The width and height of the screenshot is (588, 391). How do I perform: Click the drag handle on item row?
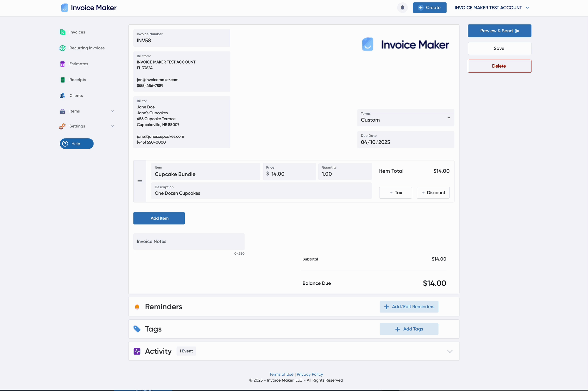(140, 181)
